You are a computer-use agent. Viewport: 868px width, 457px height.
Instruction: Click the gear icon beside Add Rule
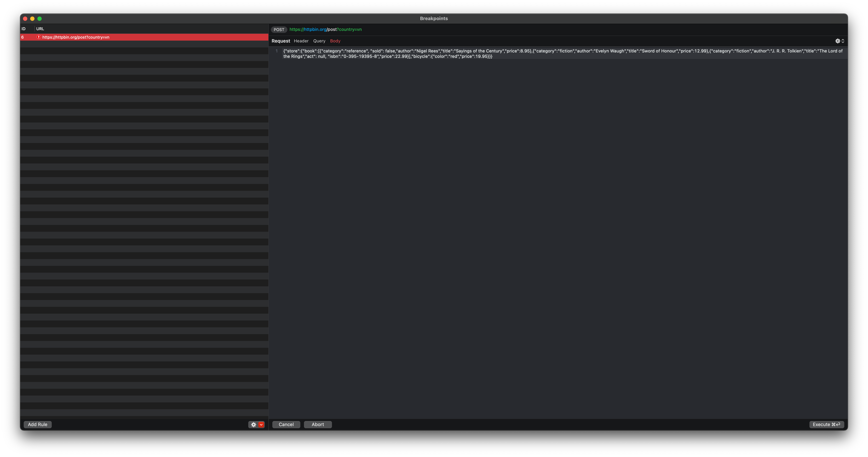pos(253,424)
